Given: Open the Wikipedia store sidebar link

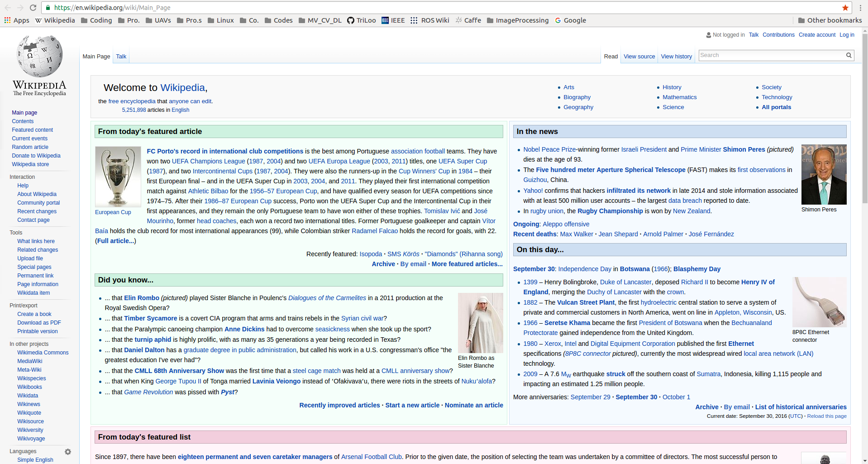Looking at the screenshot, I should 30,164.
